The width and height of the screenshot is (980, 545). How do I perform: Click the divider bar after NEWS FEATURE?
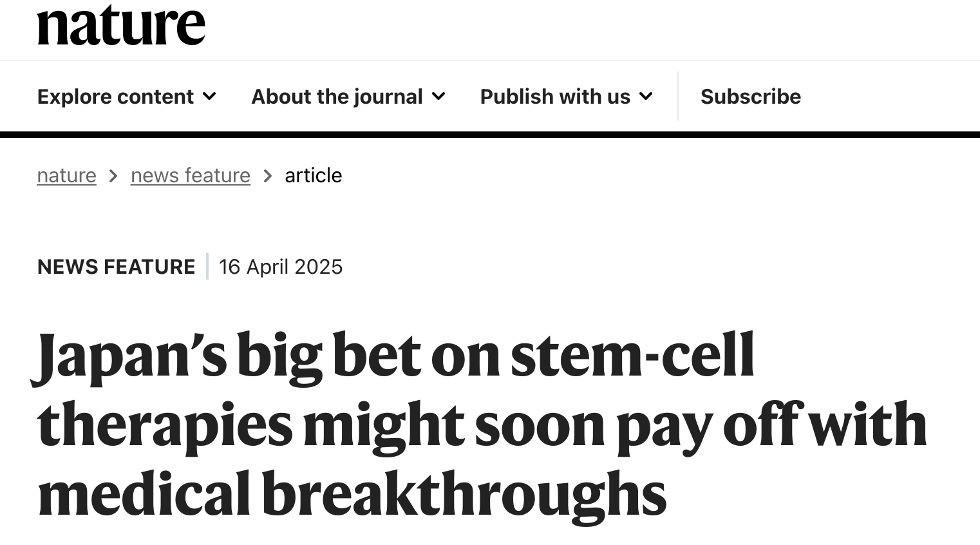pos(207,267)
